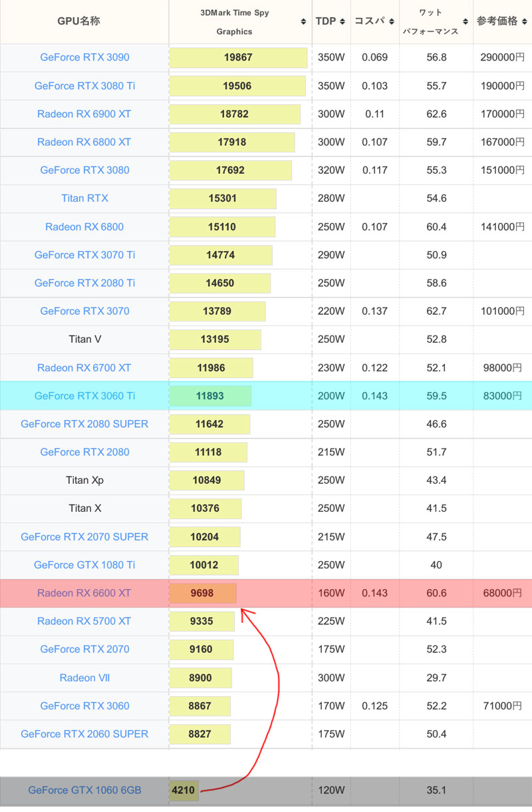Open GeForce RTX 2080 Ti link

[x=84, y=283]
